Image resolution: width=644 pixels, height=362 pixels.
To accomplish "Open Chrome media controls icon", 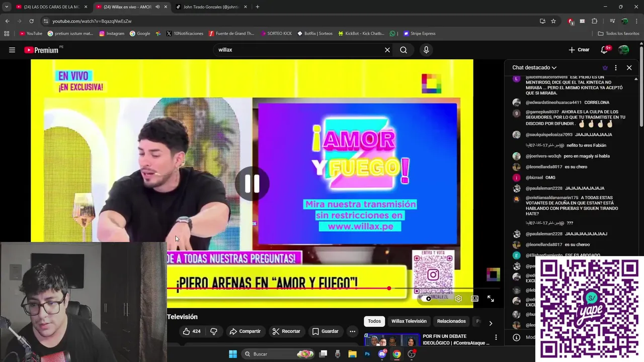I will (x=612, y=21).
